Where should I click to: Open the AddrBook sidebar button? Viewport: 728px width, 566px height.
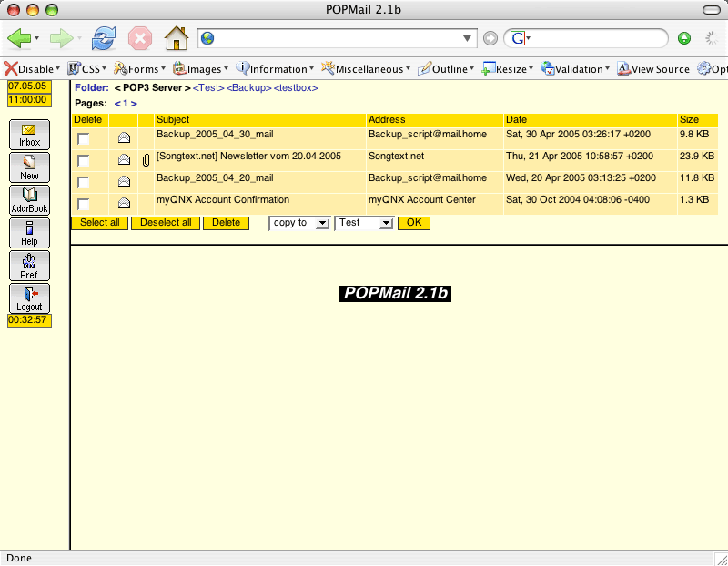pyautogui.click(x=29, y=200)
